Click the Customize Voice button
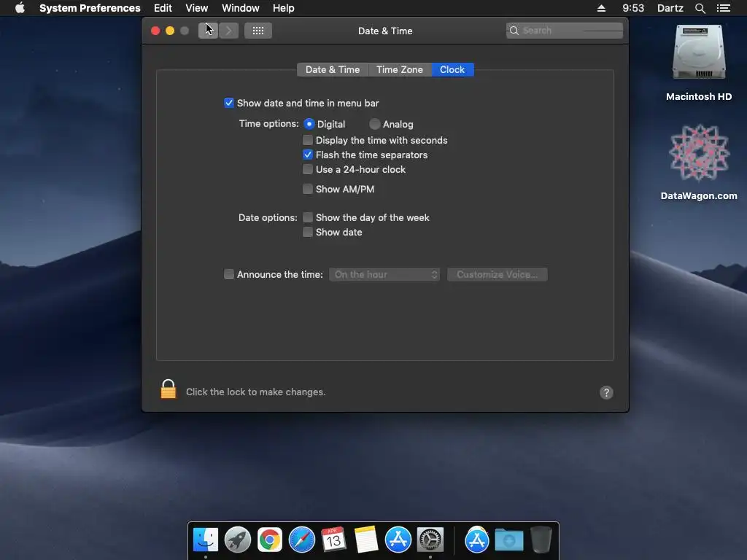This screenshot has height=560, width=747. 498,275
